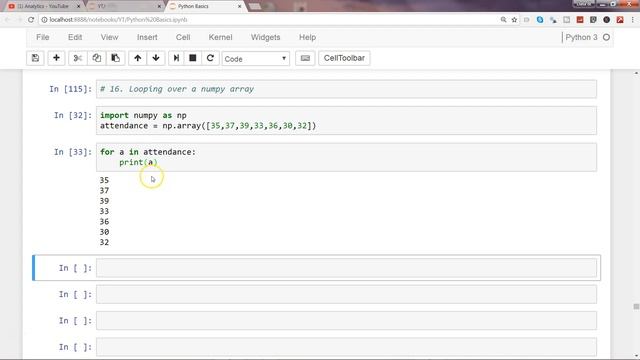Open the CellToolbar button

[x=344, y=58]
